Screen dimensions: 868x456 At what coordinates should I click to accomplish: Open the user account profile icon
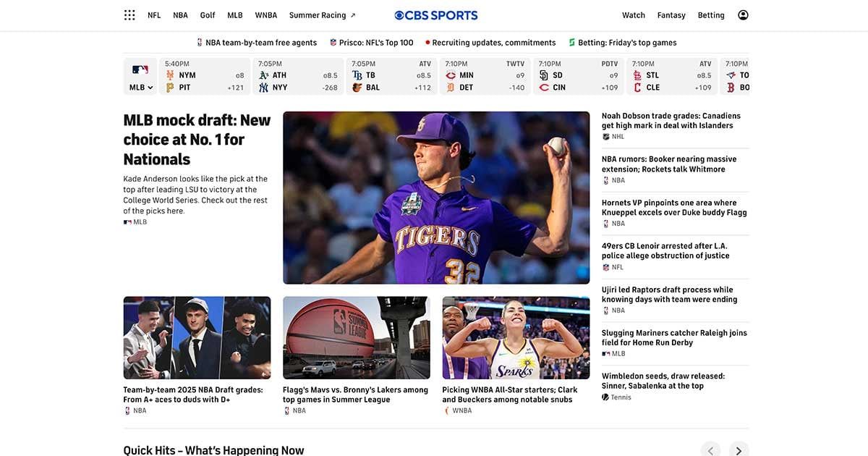(743, 15)
